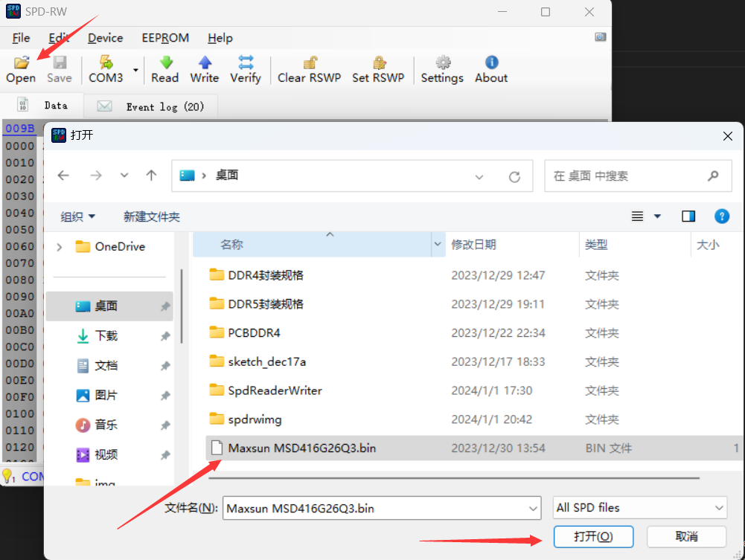This screenshot has height=560, width=745.
Task: Go up one folder level
Action: pos(151,176)
